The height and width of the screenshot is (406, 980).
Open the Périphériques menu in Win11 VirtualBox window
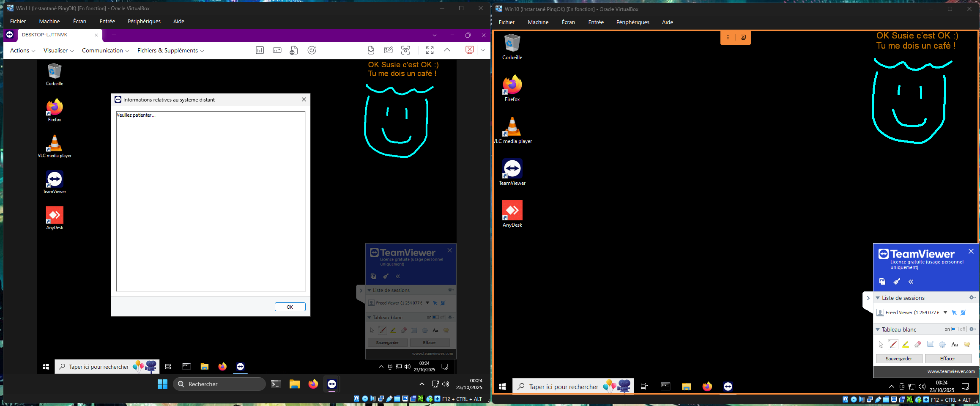pyautogui.click(x=144, y=21)
